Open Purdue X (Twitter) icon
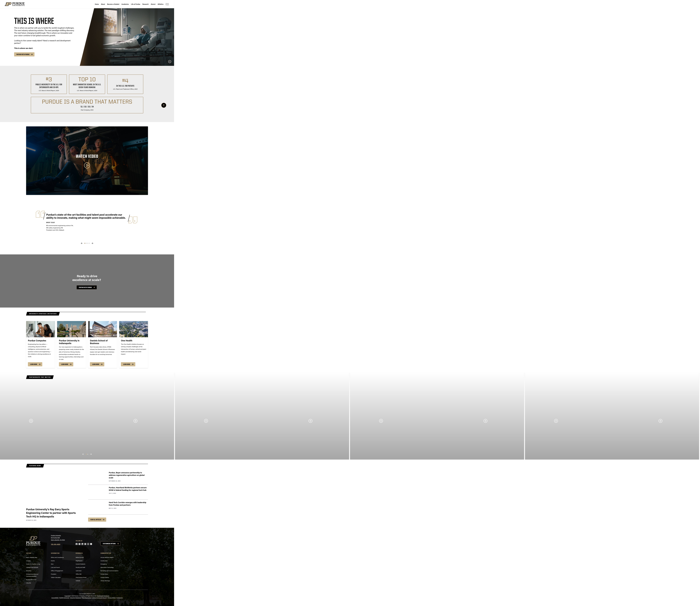The height and width of the screenshot is (606, 700). tap(79, 544)
